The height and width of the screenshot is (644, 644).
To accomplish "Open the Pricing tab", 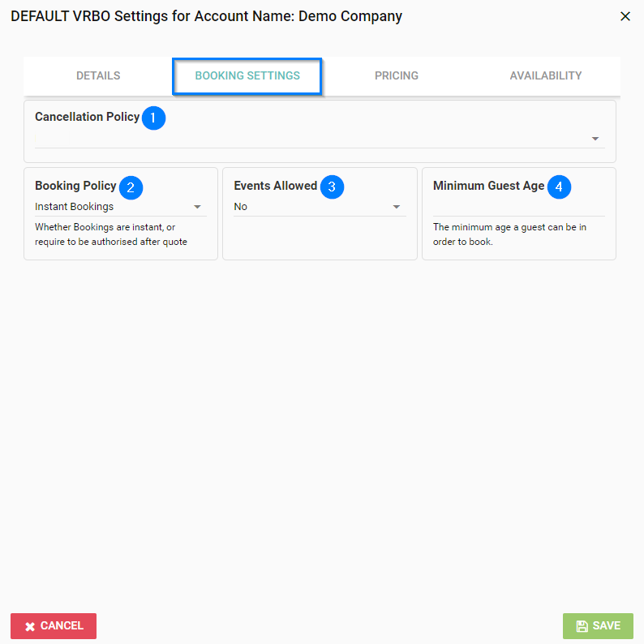I will (x=397, y=75).
